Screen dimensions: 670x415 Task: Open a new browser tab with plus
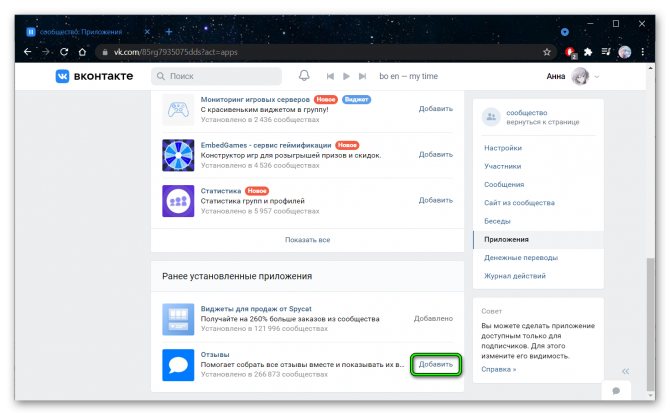pyautogui.click(x=169, y=32)
